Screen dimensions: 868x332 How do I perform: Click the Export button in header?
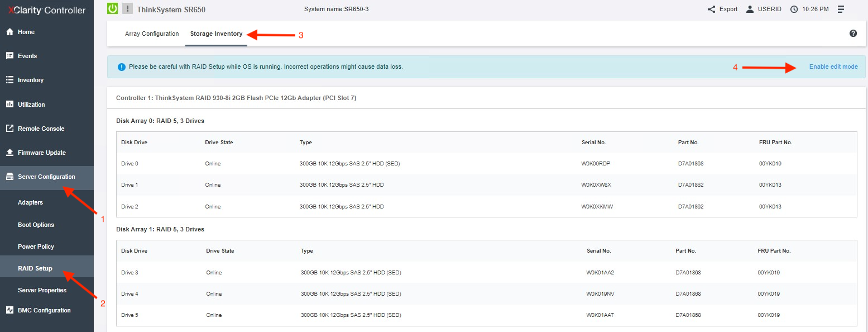click(x=728, y=9)
